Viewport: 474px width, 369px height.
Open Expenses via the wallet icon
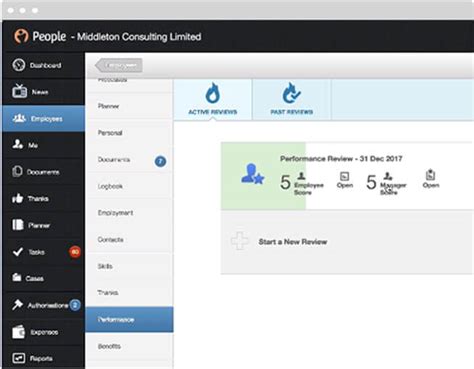[x=18, y=332]
